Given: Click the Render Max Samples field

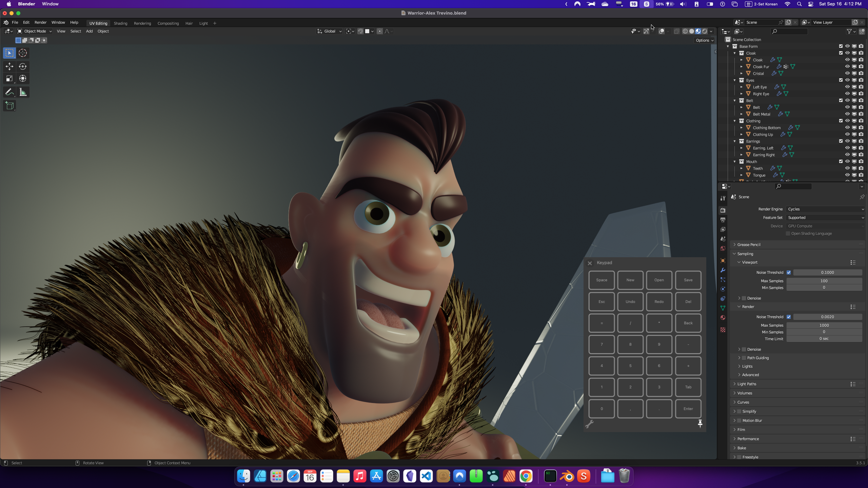Looking at the screenshot, I should pos(824,325).
